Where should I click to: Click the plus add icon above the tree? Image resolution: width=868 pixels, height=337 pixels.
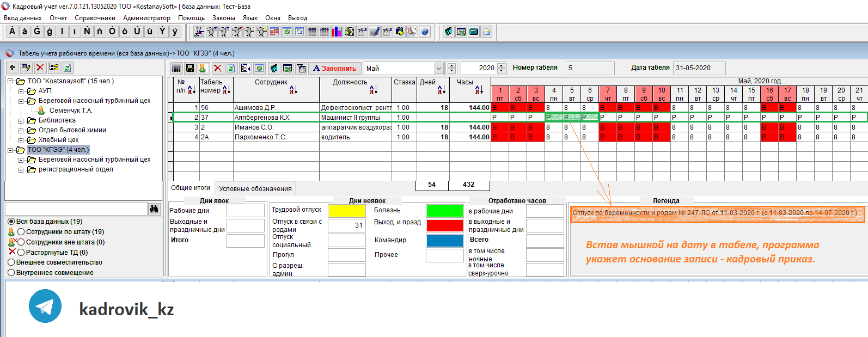click(12, 68)
